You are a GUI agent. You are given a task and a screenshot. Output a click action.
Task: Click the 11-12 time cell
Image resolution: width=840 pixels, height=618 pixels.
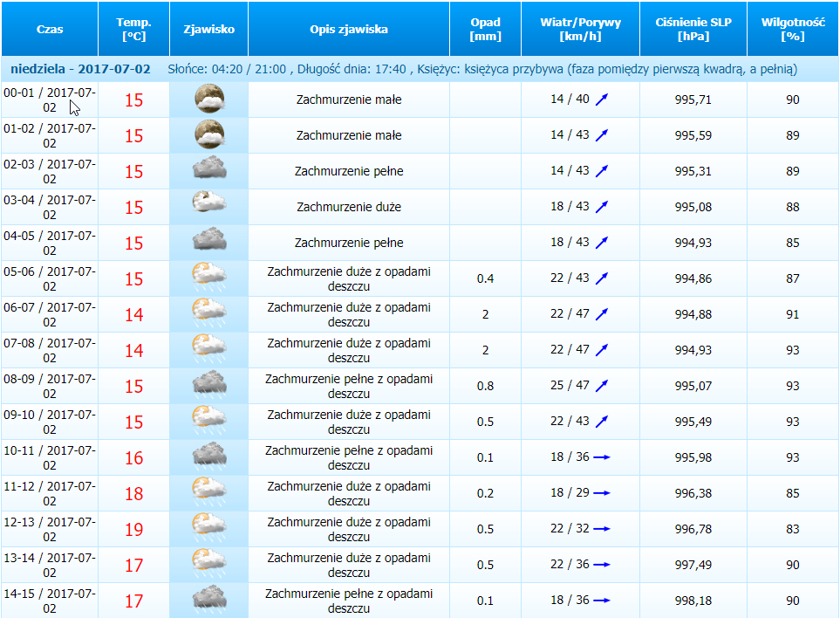click(x=50, y=493)
